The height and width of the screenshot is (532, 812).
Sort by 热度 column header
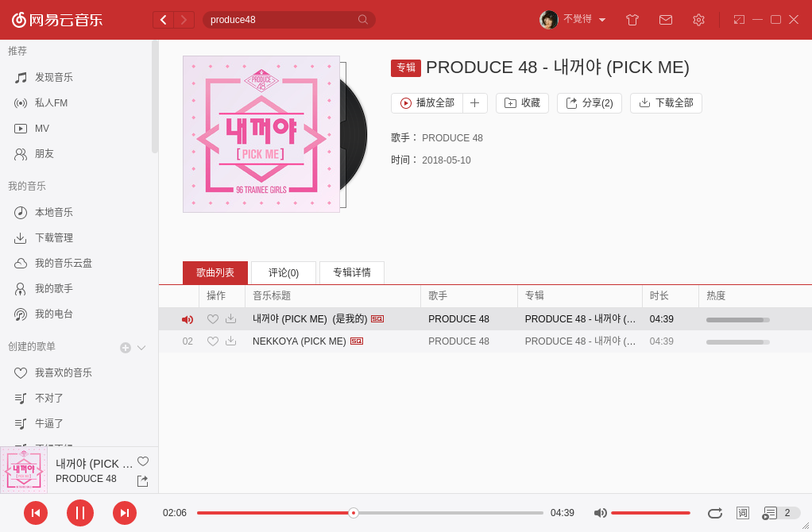click(x=755, y=295)
